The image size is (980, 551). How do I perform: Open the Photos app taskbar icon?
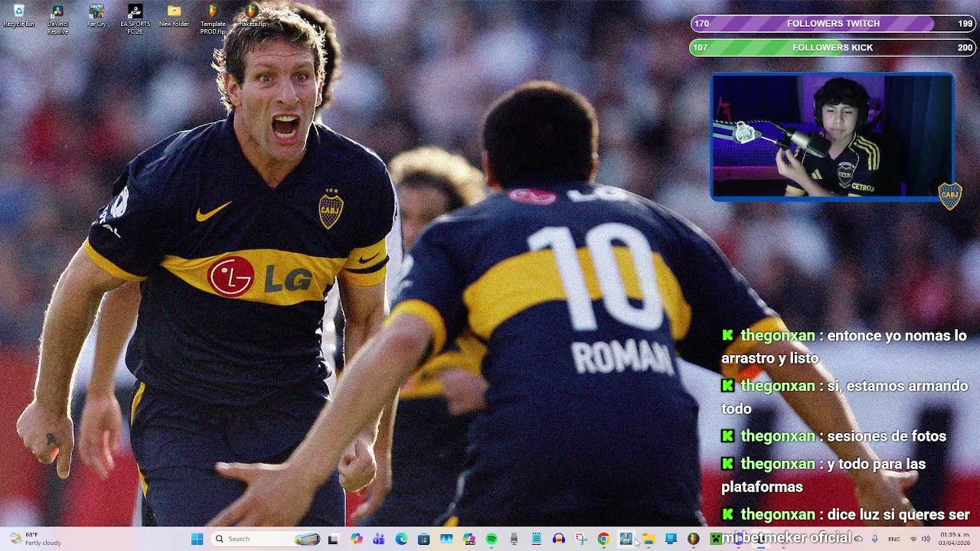(446, 539)
